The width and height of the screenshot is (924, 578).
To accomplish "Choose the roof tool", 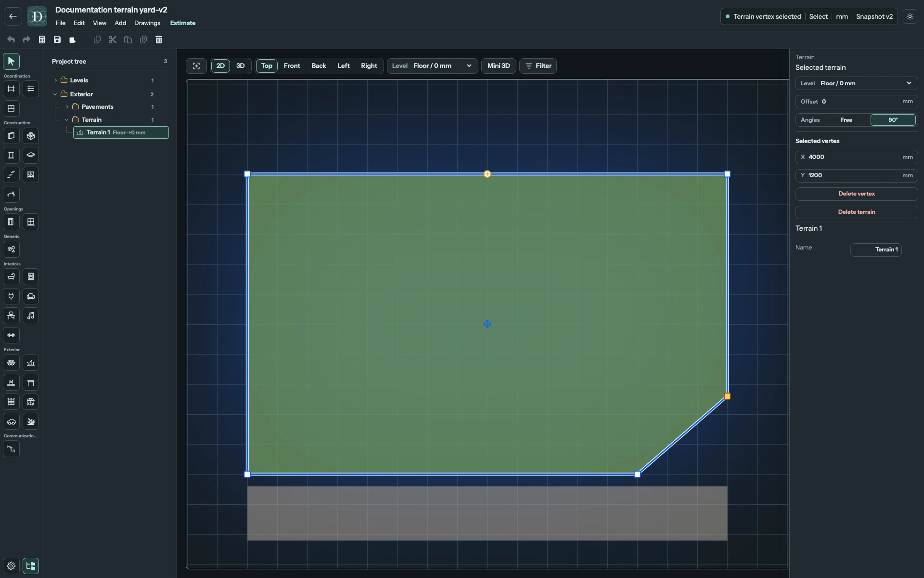I will point(11,195).
